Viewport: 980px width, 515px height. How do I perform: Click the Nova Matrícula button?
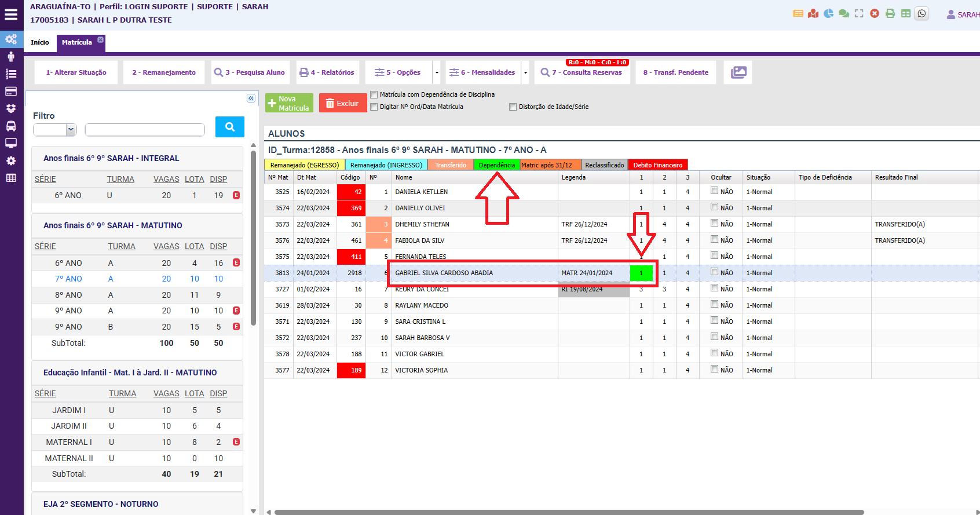pyautogui.click(x=289, y=103)
